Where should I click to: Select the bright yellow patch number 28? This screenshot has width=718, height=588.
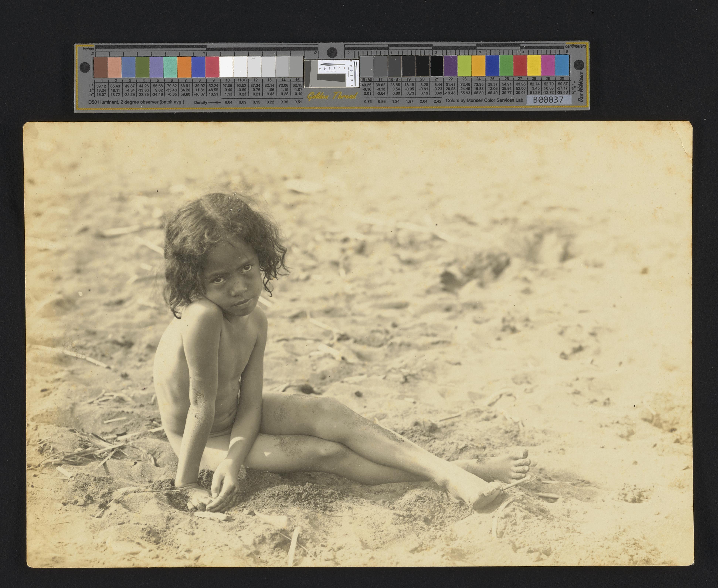(x=534, y=65)
